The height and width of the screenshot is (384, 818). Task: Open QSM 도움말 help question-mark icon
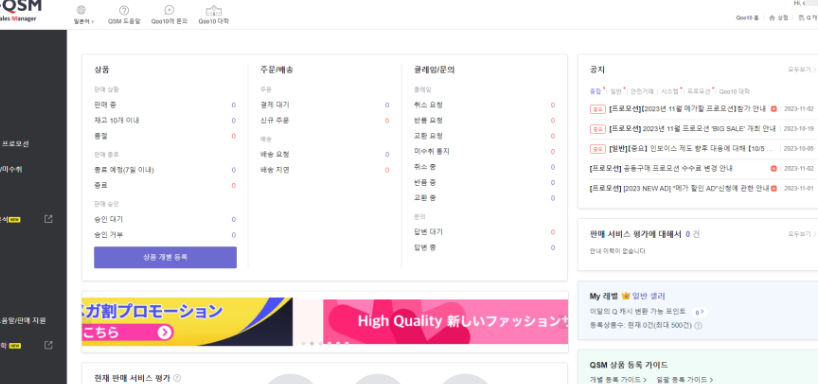[124, 10]
